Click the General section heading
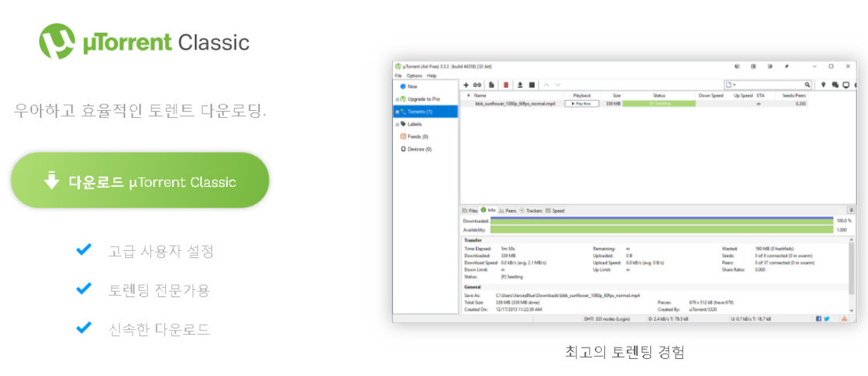The image size is (868, 376). [472, 286]
